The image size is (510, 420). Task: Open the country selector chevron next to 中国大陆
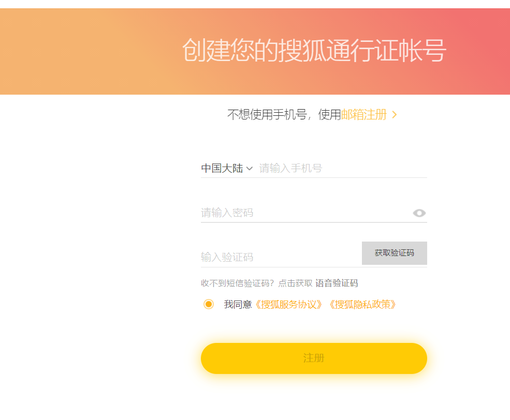[x=250, y=168]
